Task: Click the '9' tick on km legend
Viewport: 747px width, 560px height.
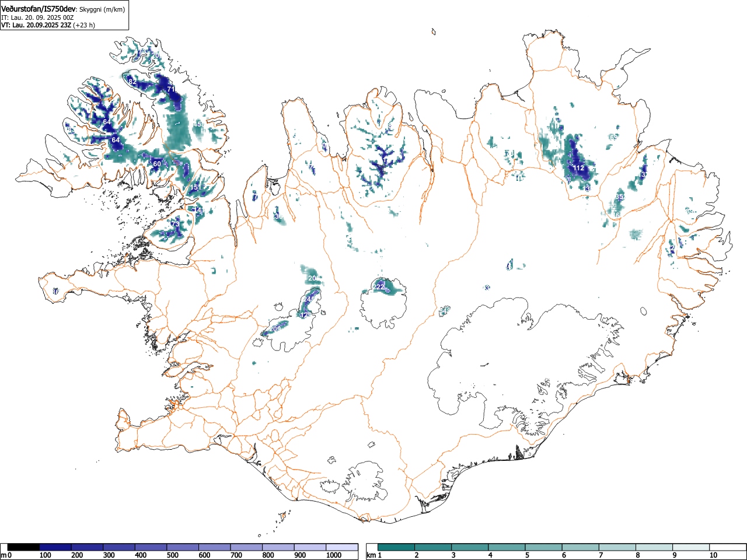Action: pyautogui.click(x=673, y=555)
